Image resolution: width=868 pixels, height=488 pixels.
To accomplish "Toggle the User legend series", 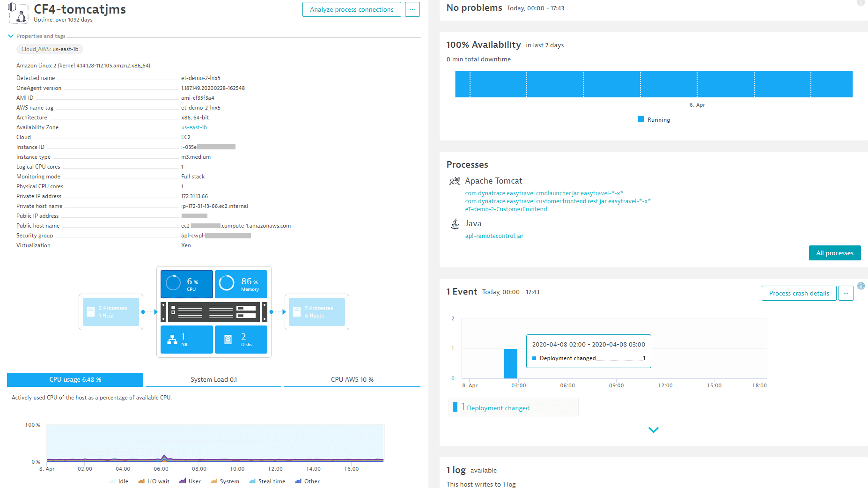I will tap(190, 481).
